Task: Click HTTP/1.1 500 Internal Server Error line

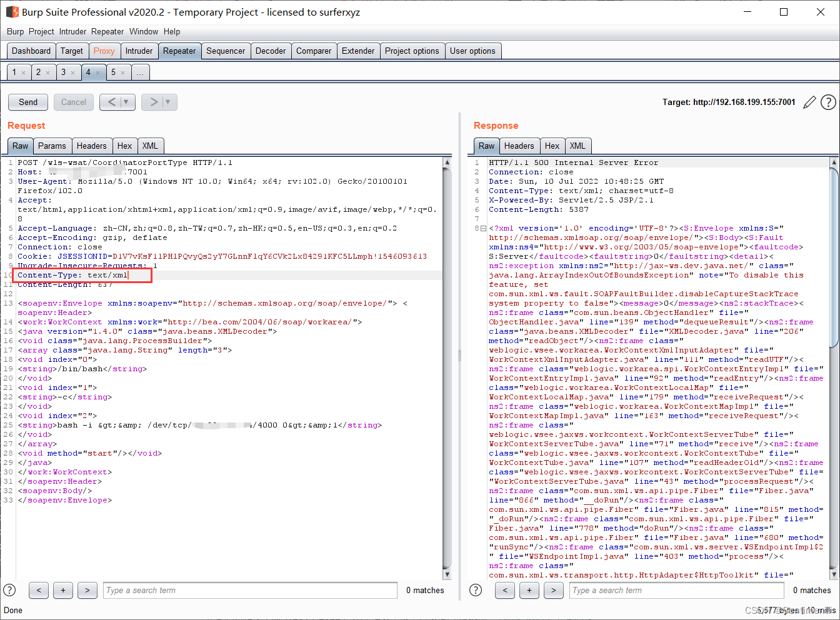Action: (x=574, y=162)
